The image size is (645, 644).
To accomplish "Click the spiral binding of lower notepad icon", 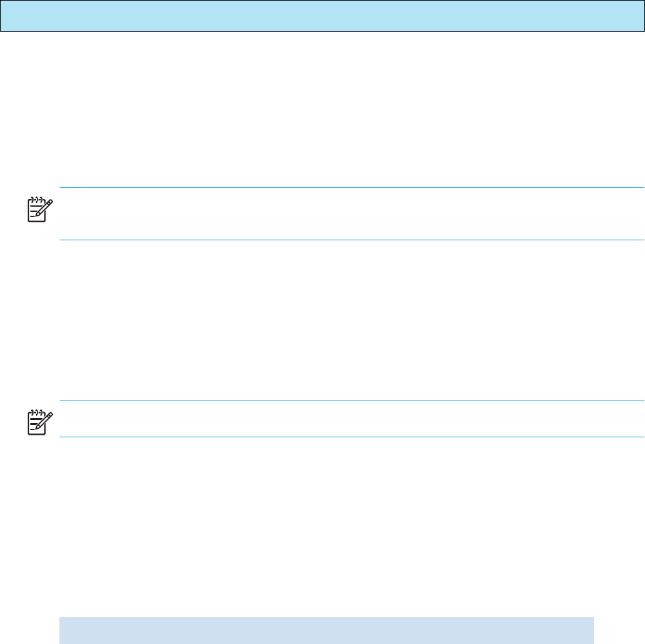I will click(x=37, y=412).
